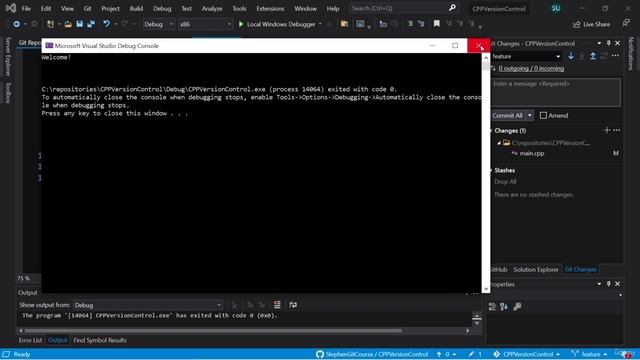Viewport: 640px width, 360px height.
Task: Click the Stage All plus icon
Action: pos(607,130)
